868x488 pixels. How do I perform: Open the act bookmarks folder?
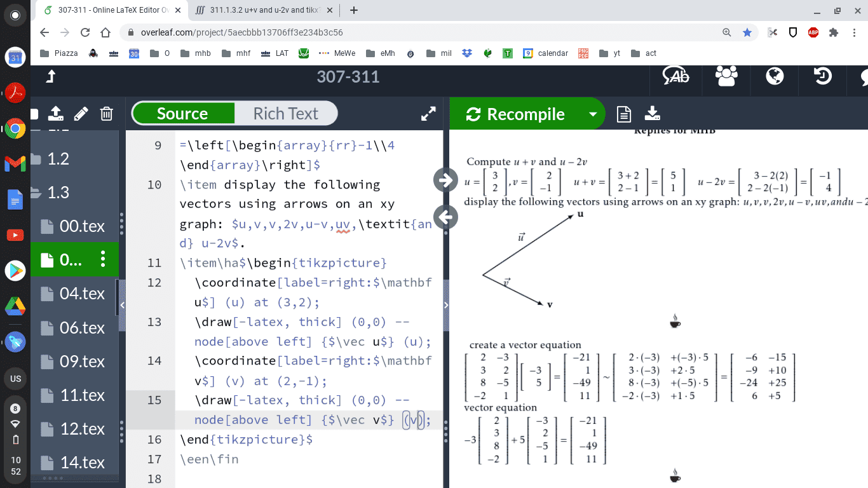[644, 53]
